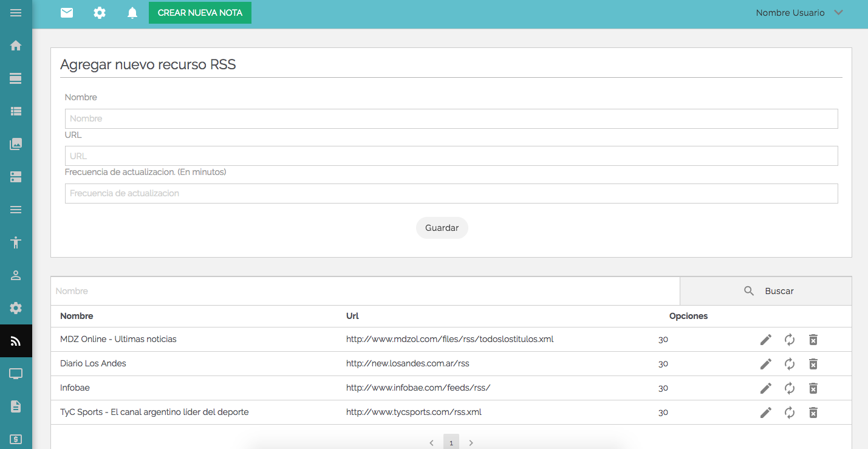Click the new.losandes.com.ar/rss URL
The image size is (868, 449).
click(408, 363)
